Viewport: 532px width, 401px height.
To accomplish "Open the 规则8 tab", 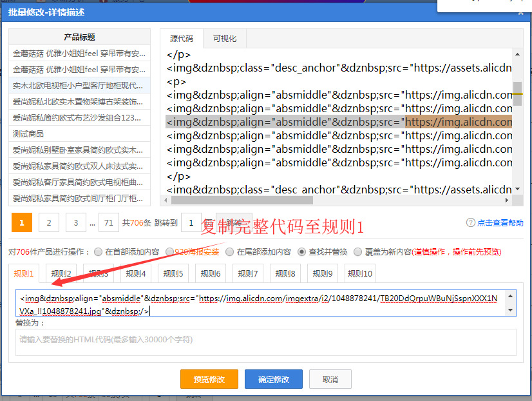I will click(285, 273).
